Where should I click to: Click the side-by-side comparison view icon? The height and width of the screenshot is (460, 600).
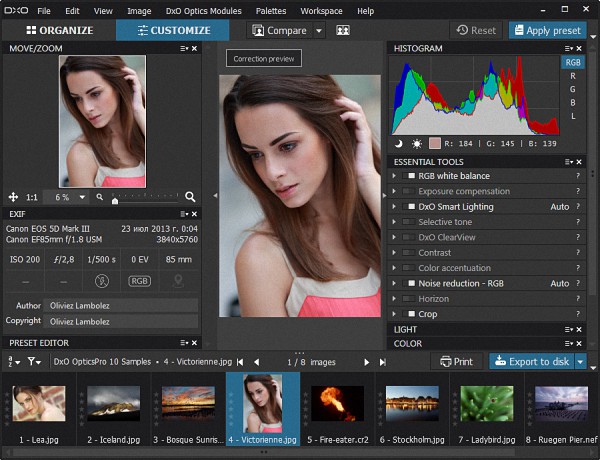coord(343,30)
